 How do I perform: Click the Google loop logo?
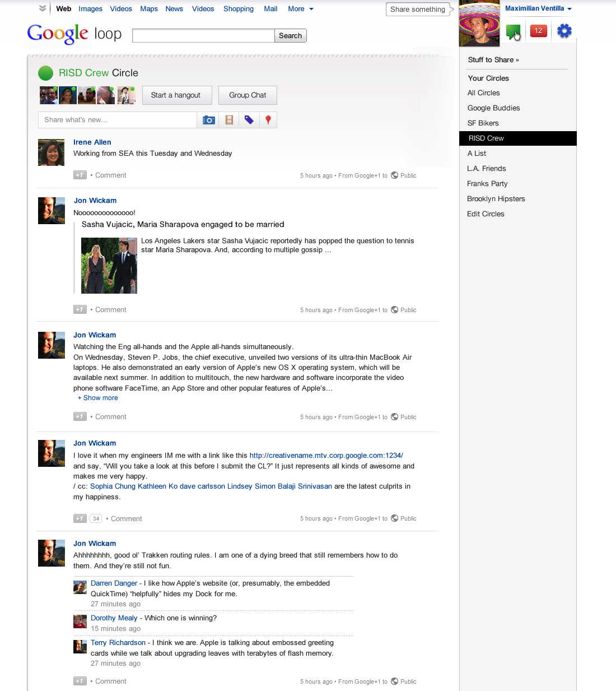click(x=74, y=34)
